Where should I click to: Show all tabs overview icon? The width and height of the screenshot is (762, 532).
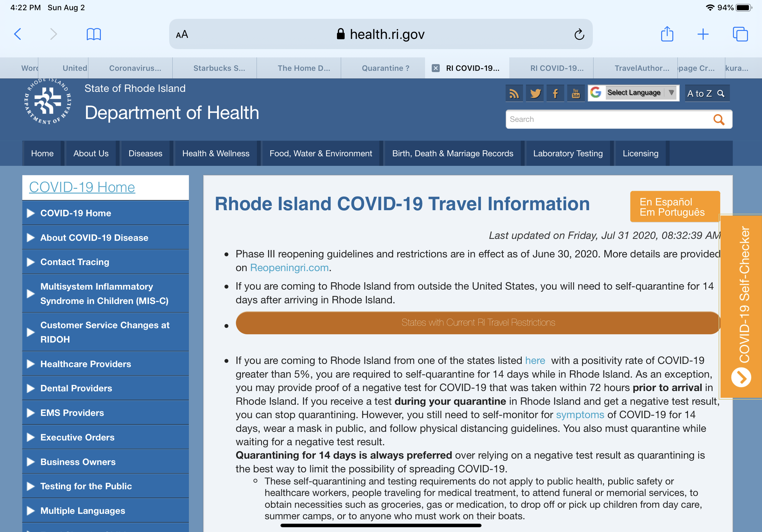point(740,34)
